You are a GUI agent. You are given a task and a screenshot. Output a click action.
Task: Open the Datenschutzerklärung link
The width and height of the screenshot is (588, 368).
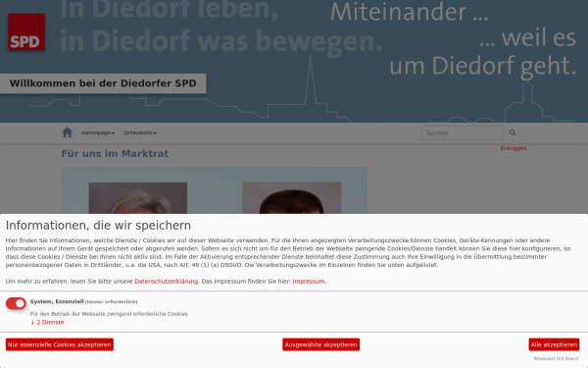coord(167,282)
